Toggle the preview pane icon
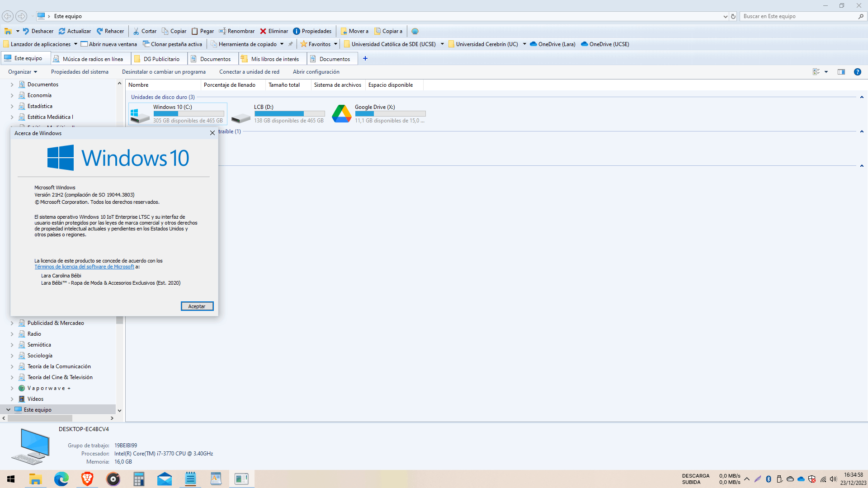Viewport: 868px width, 488px height. click(841, 72)
